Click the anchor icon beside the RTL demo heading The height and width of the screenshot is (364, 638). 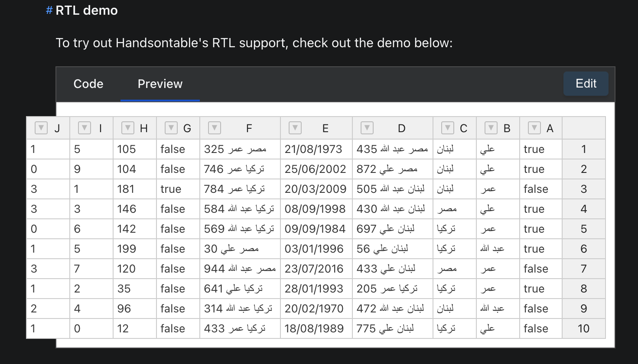pos(48,10)
